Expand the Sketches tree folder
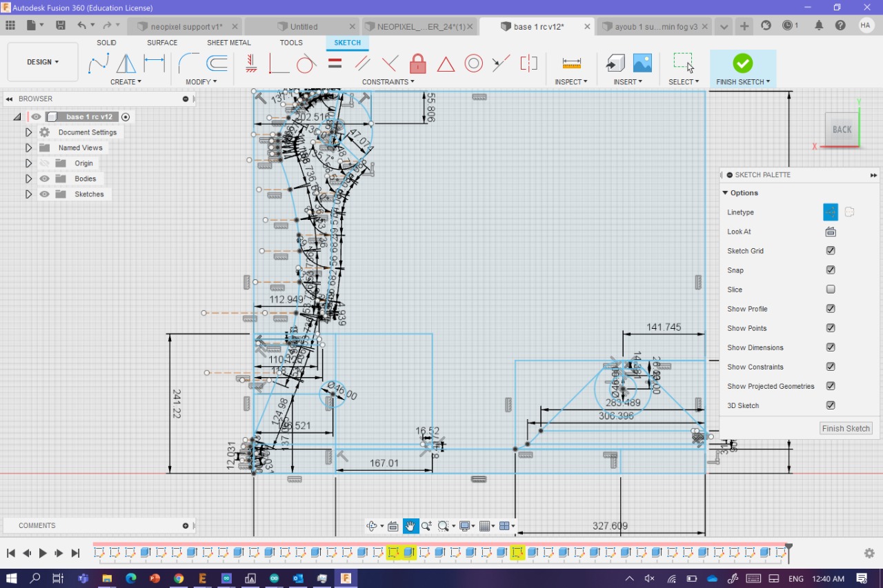This screenshot has height=588, width=883. [x=28, y=194]
